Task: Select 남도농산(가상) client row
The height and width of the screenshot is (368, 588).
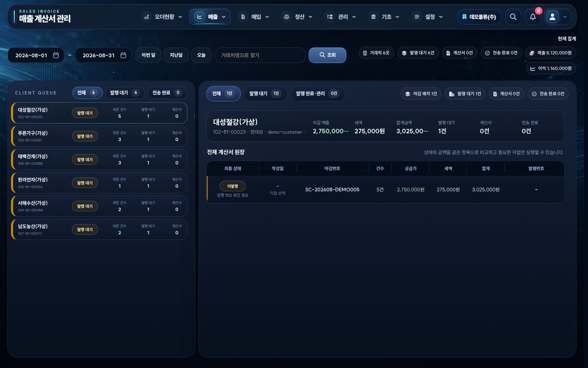Action: (99, 230)
